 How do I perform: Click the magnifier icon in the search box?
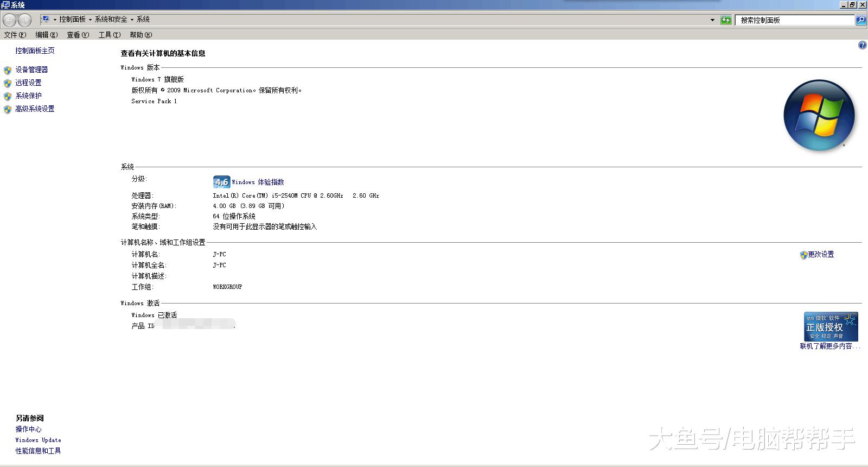coord(860,20)
